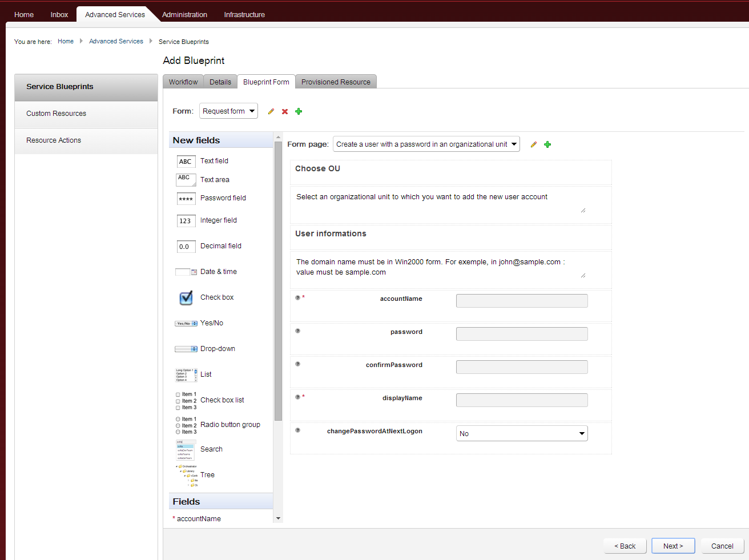Follow the Advanced Services breadcrumb link
The height and width of the screenshot is (560, 749).
click(116, 41)
